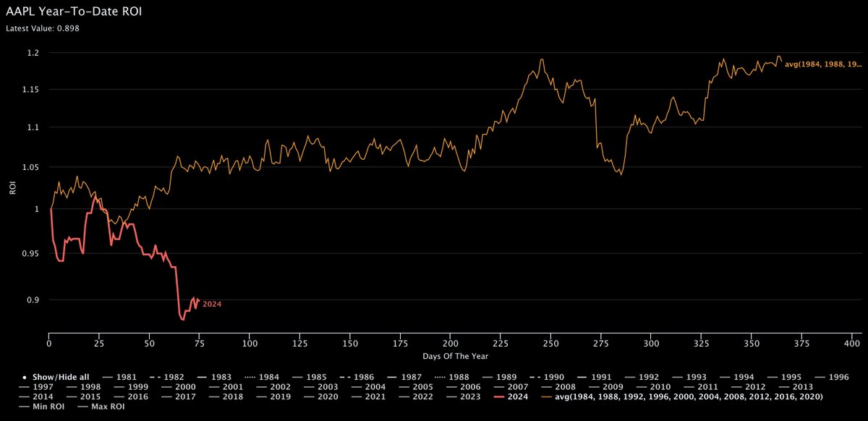
Task: Click the thick line icon next to 1987
Action: [x=391, y=377]
